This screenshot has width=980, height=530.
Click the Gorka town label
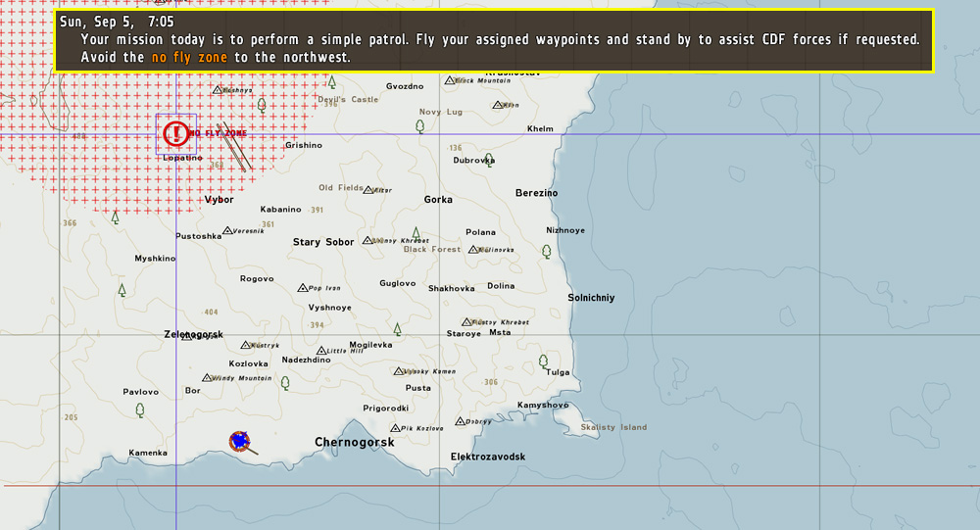point(438,200)
